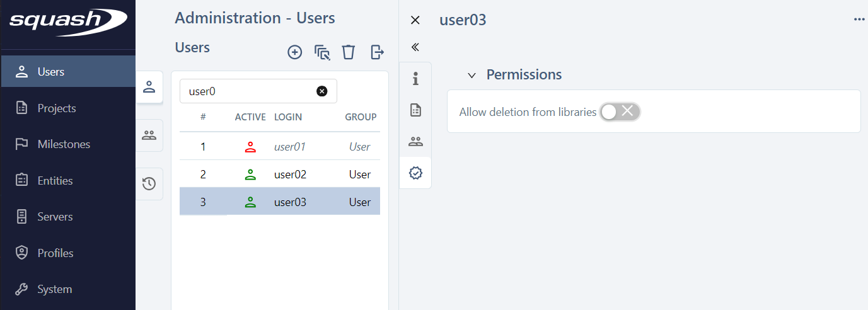Click the multi-select edit users icon

[322, 52]
